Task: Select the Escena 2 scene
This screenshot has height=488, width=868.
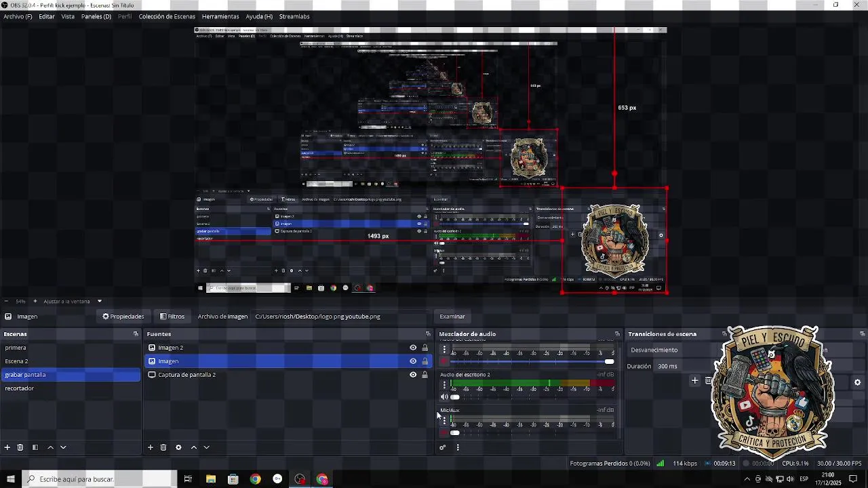Action: pyautogui.click(x=71, y=361)
